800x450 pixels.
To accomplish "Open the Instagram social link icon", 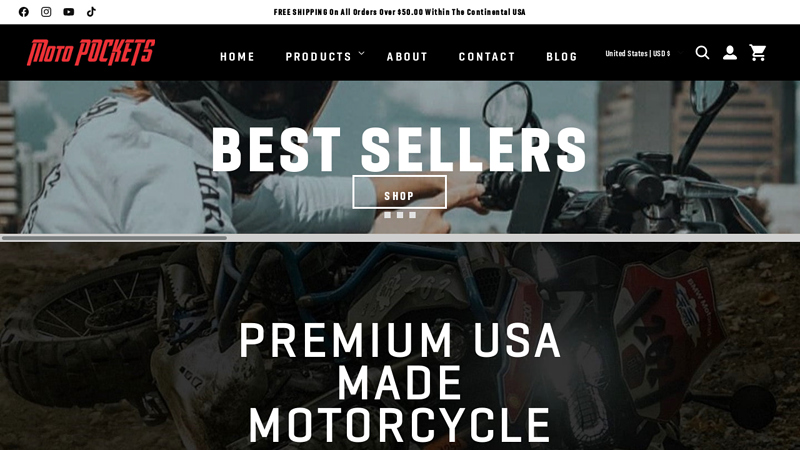I will tap(46, 12).
